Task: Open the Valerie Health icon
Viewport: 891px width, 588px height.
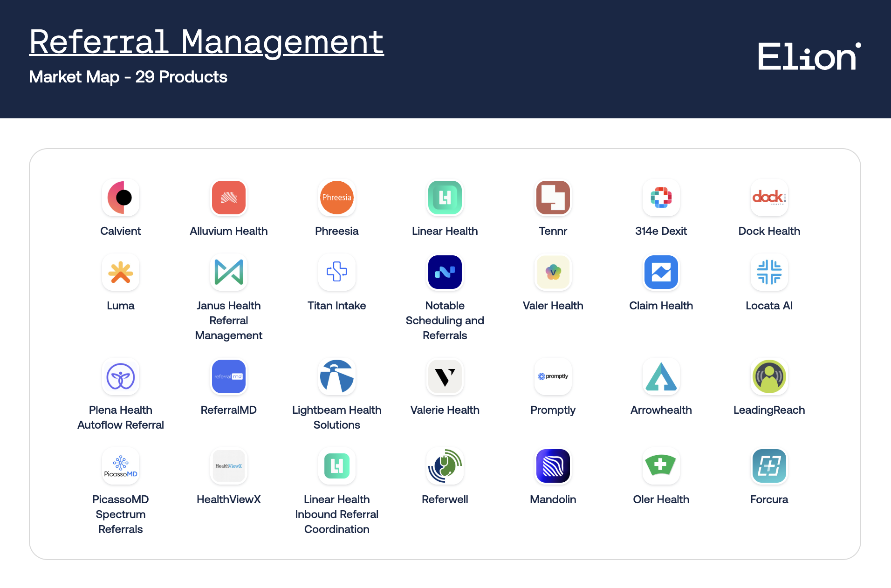Action: pos(445,376)
